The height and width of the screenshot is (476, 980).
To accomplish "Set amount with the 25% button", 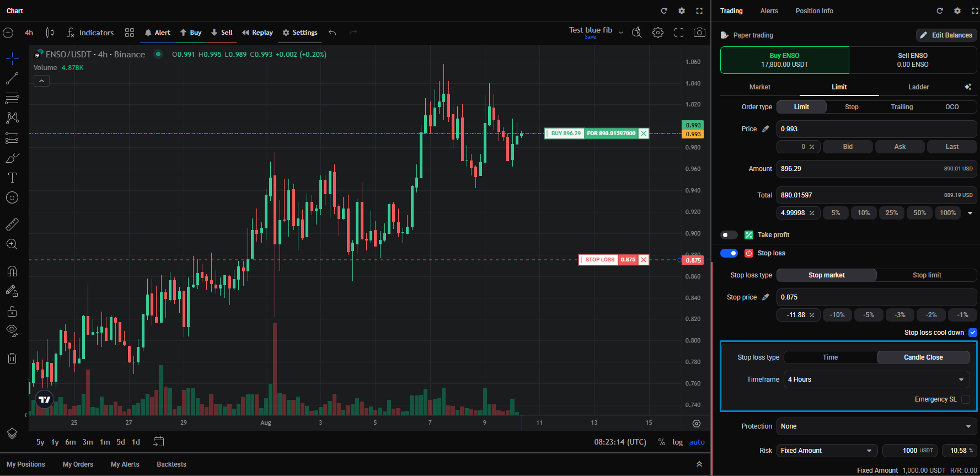I will point(892,213).
